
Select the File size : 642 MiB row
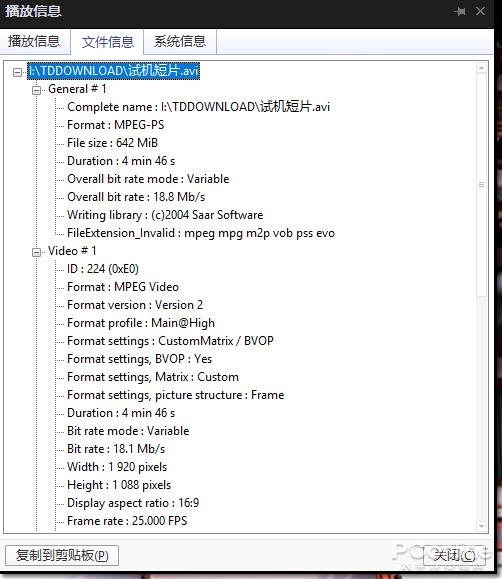point(112,143)
